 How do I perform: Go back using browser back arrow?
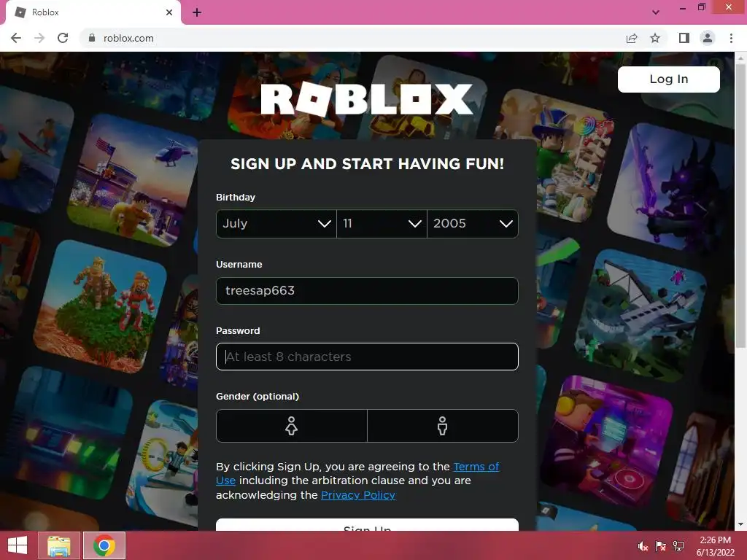pyautogui.click(x=16, y=38)
